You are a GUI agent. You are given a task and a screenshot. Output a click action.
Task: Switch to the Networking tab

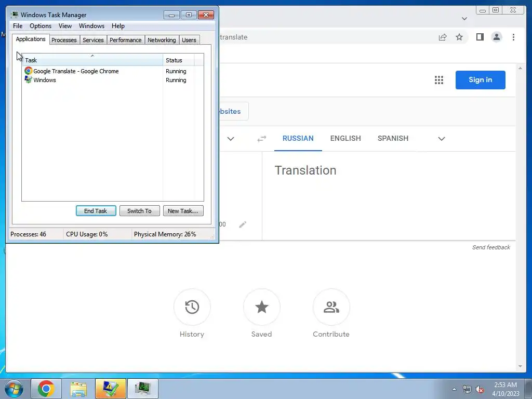(162, 40)
